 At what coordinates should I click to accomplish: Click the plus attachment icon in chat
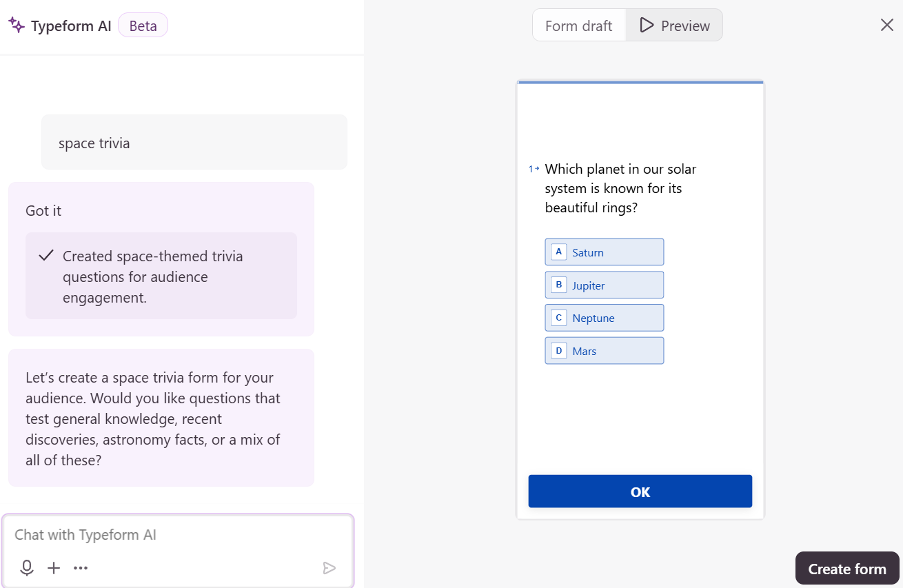click(x=54, y=568)
